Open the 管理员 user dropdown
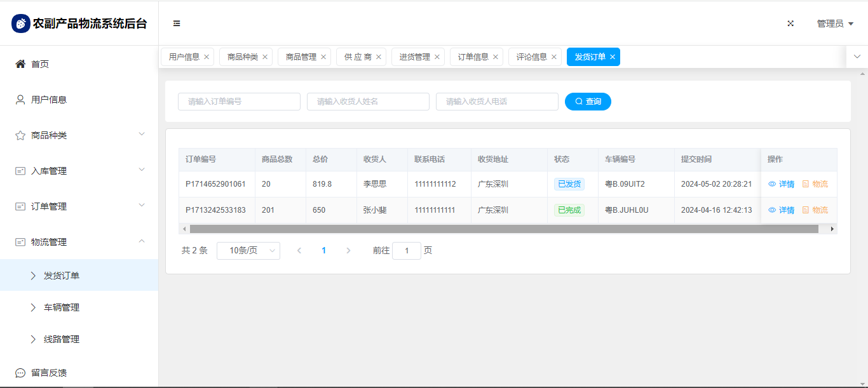The height and width of the screenshot is (388, 868). pyautogui.click(x=834, y=23)
